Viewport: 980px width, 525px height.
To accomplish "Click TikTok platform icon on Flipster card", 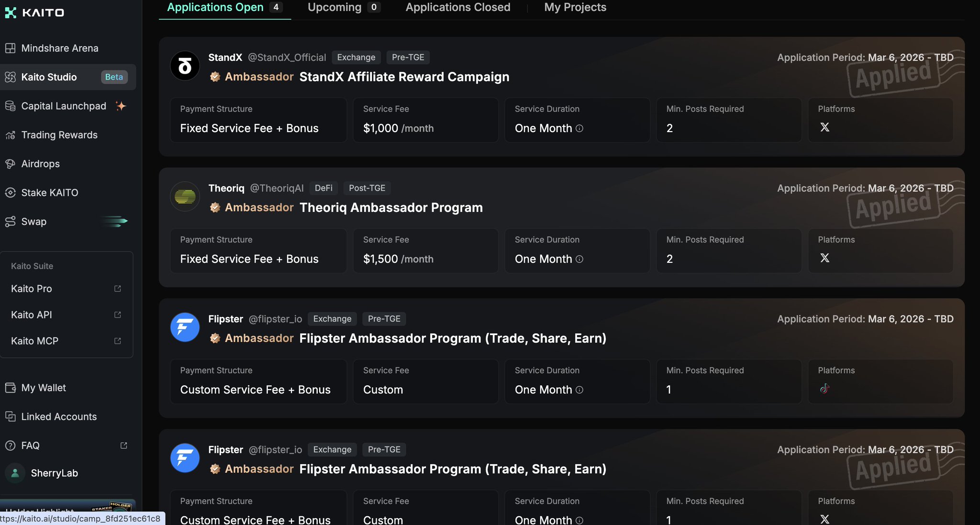I will coord(824,389).
